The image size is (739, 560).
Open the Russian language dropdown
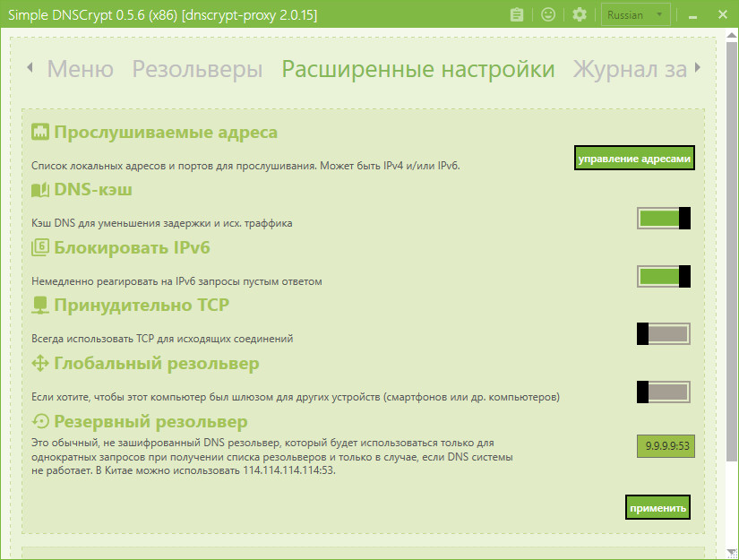635,15
